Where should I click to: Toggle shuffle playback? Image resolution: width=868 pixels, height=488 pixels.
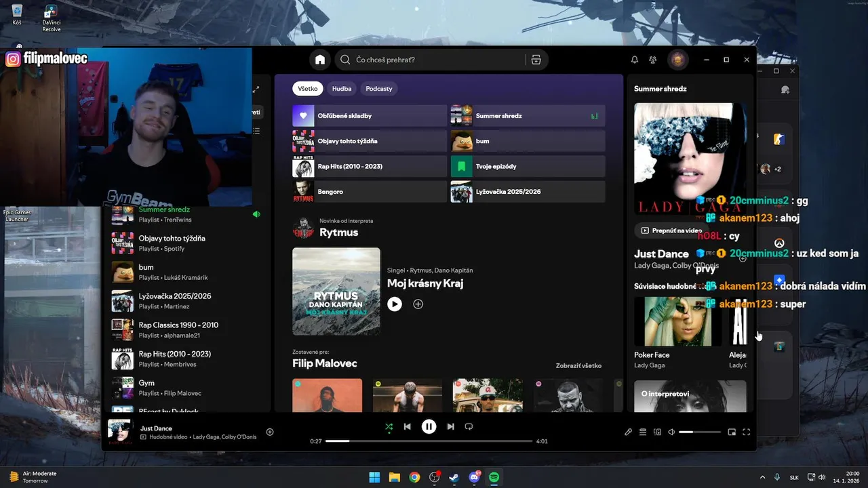389,427
